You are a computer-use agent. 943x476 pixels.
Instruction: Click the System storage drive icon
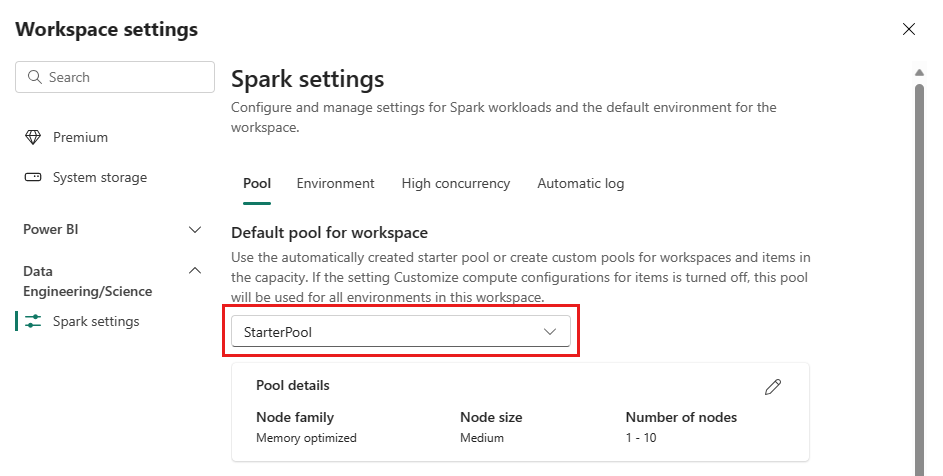click(32, 178)
